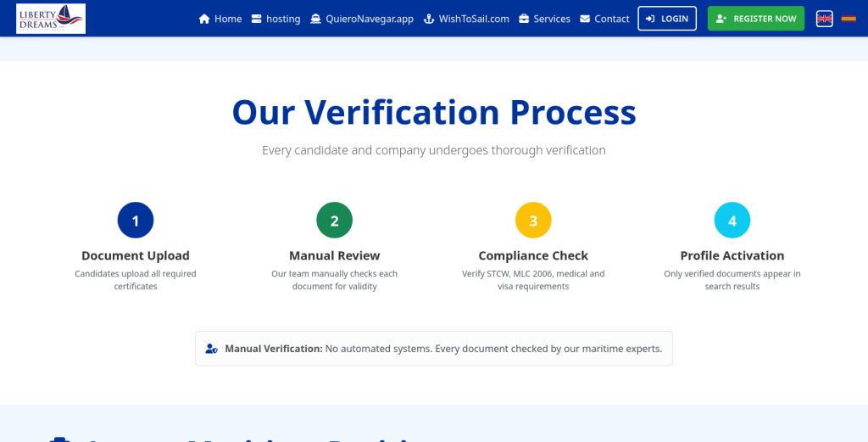
Task: Switch language with the Spanish flag
Action: click(x=849, y=19)
